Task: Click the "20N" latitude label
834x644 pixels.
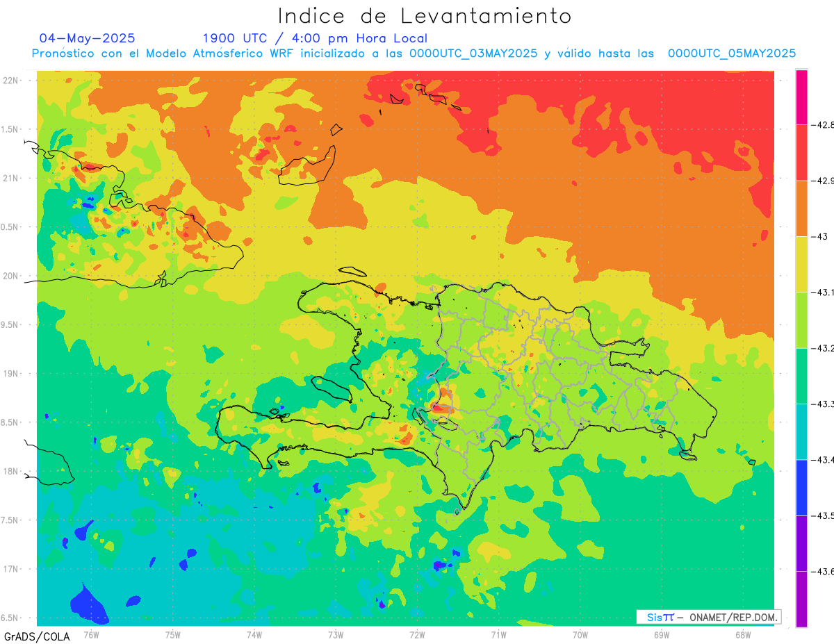Action: tap(10, 276)
